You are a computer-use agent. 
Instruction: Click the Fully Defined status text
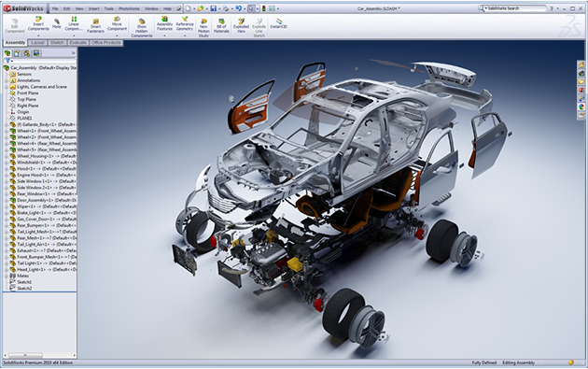pyautogui.click(x=483, y=362)
